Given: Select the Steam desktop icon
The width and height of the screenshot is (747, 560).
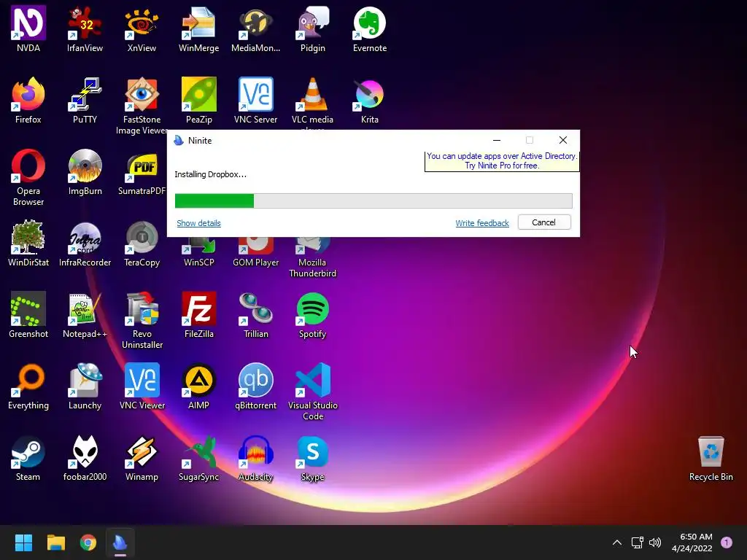Looking at the screenshot, I should pos(28,458).
